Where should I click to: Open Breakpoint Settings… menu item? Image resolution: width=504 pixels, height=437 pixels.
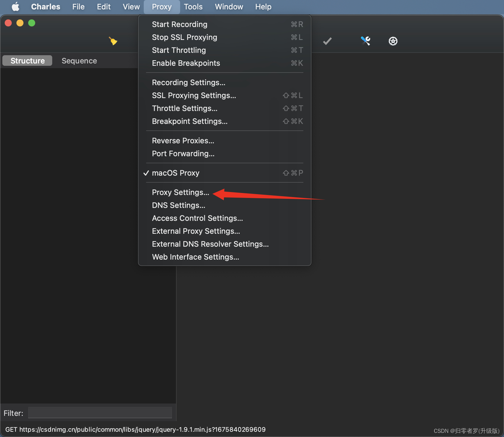click(225, 121)
